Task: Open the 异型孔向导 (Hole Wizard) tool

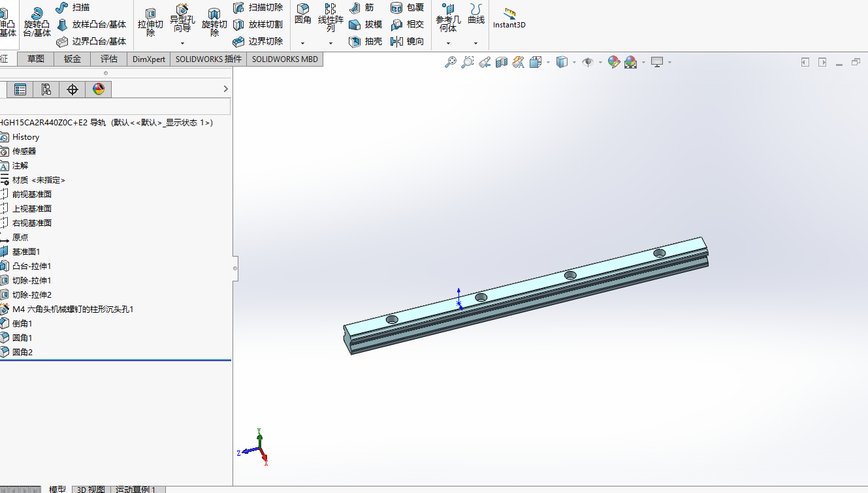Action: (182, 18)
